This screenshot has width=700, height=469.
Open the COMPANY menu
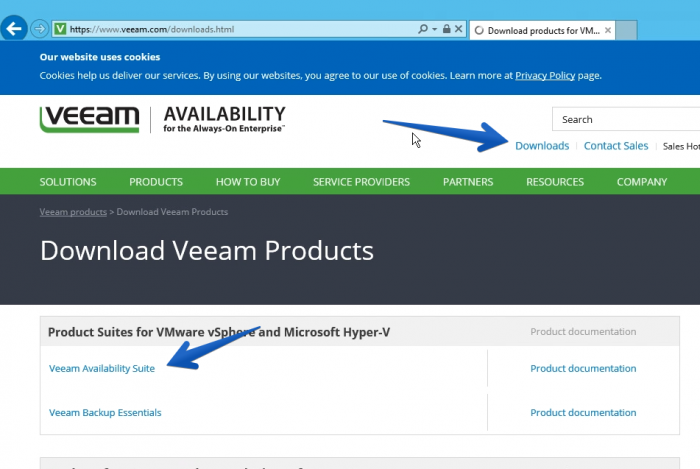coord(642,182)
